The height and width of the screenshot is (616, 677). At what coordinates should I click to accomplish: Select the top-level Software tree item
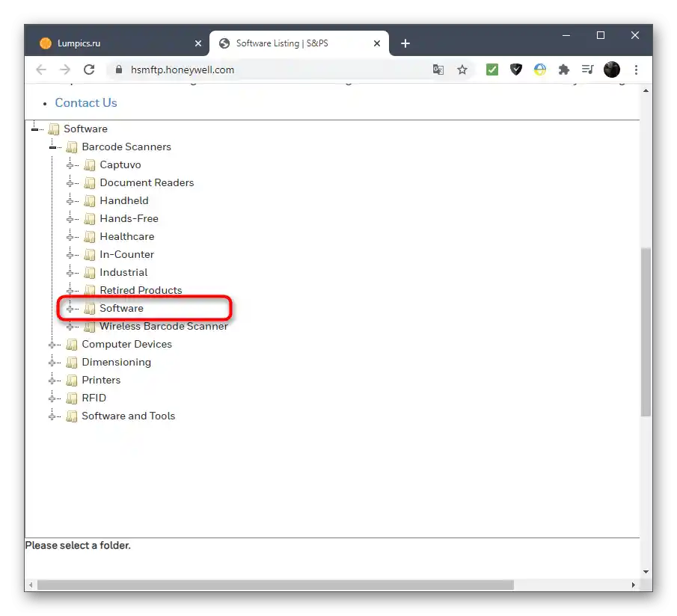[85, 129]
